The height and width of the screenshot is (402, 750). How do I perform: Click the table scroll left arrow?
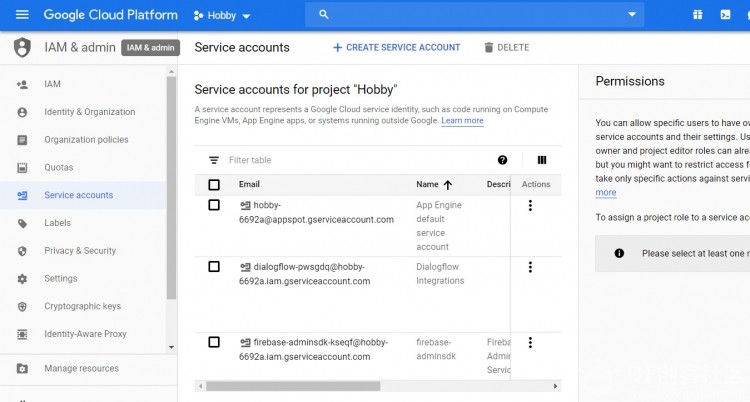[200, 386]
